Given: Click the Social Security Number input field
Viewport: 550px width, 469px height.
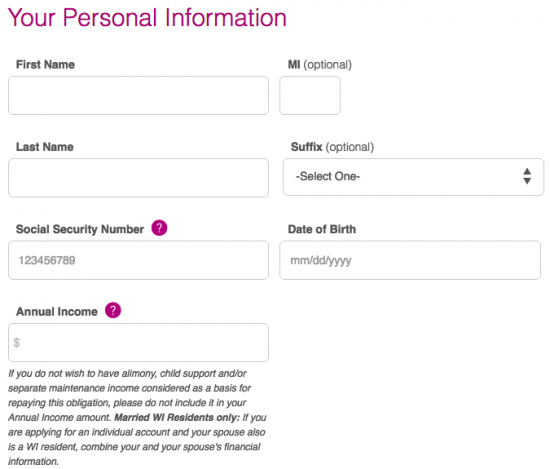Looking at the screenshot, I should click(139, 260).
